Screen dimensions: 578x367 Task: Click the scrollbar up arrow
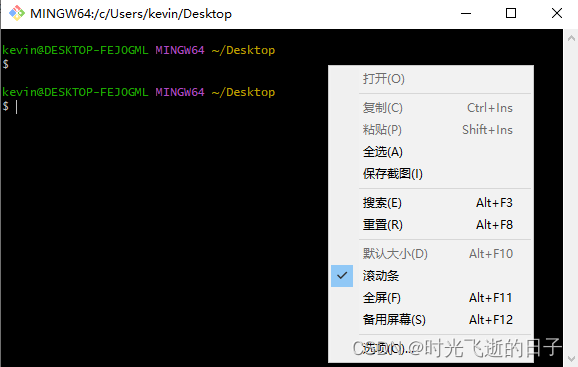[571, 38]
